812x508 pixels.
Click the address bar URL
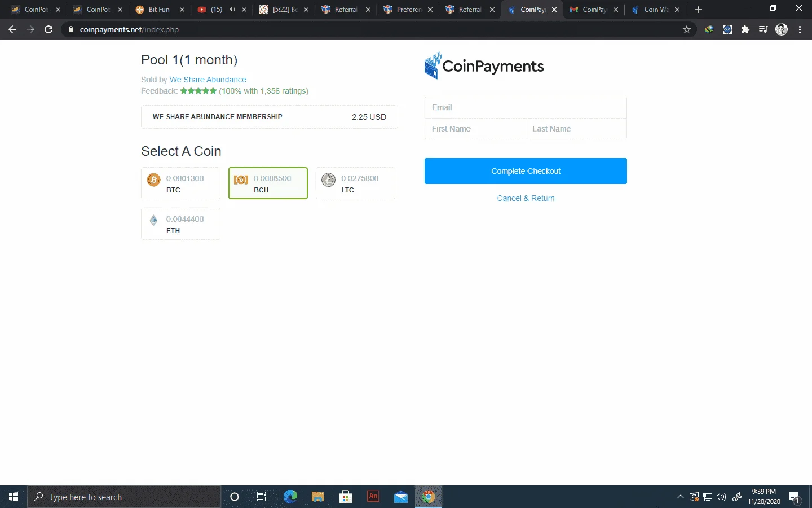click(129, 29)
